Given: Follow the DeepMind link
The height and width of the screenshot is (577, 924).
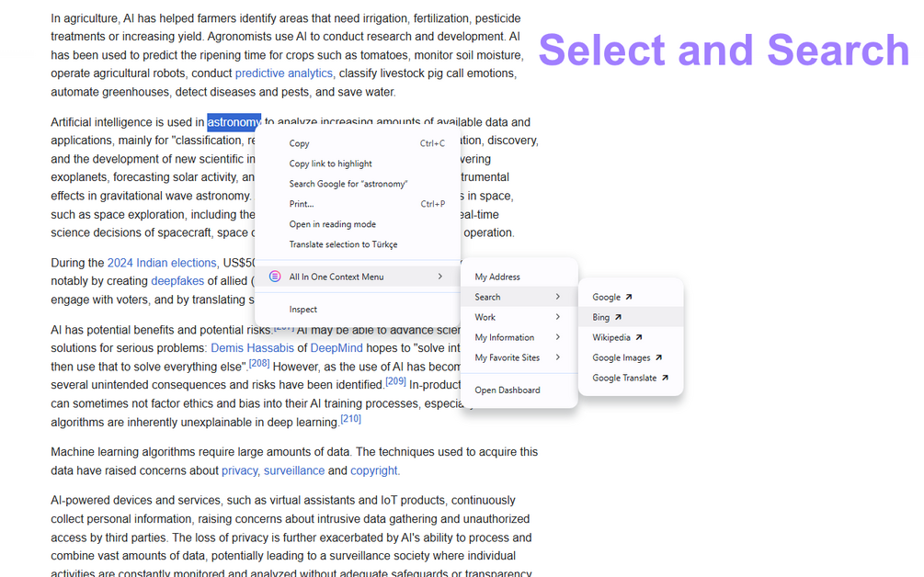Looking at the screenshot, I should 337,348.
